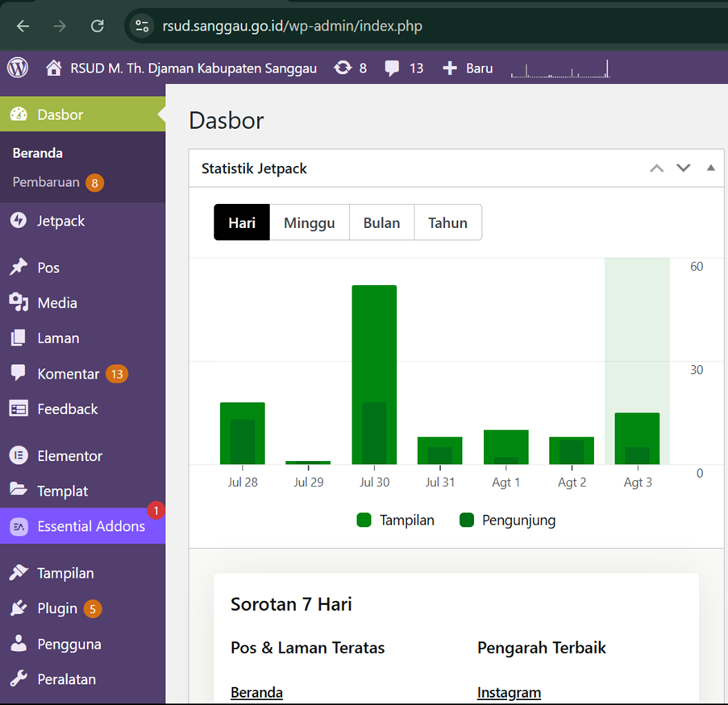Switch chart to Tahun tab
The width and height of the screenshot is (728, 705).
click(x=447, y=223)
